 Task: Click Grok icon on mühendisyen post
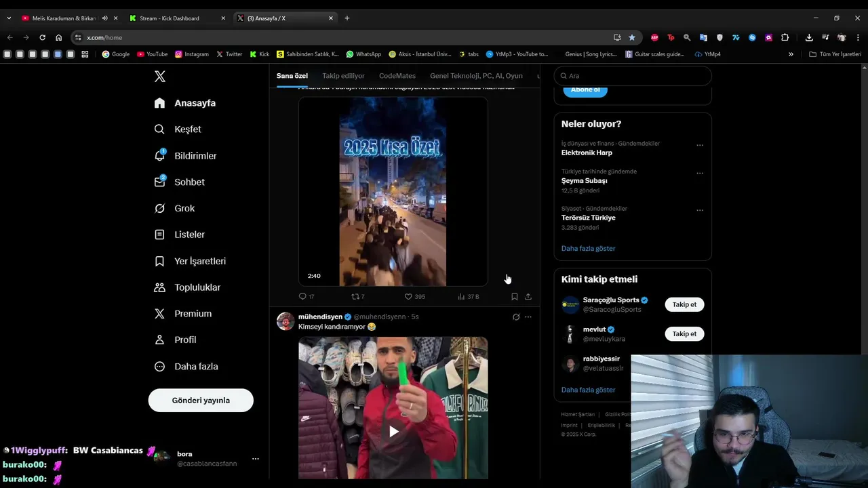click(x=516, y=317)
